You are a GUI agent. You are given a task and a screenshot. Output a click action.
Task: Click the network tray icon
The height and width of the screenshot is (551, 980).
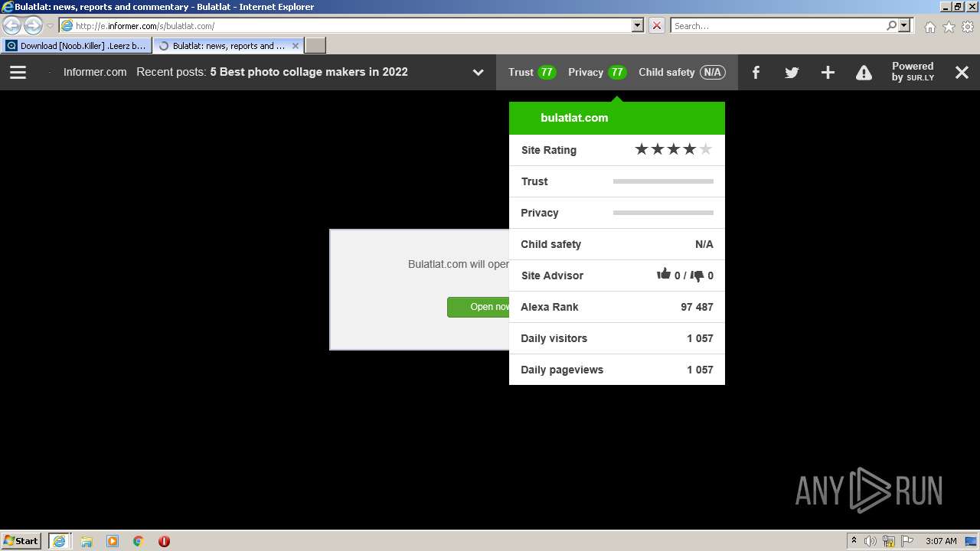point(889,541)
